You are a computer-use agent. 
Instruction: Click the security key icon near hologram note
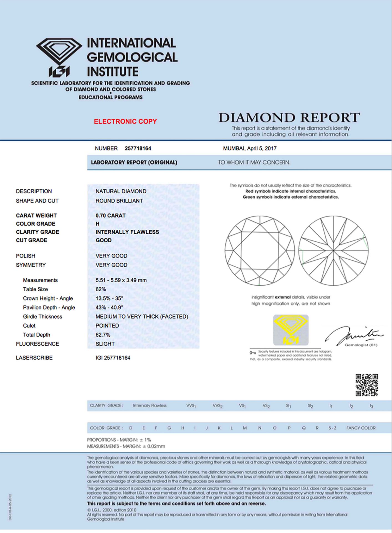click(x=252, y=353)
